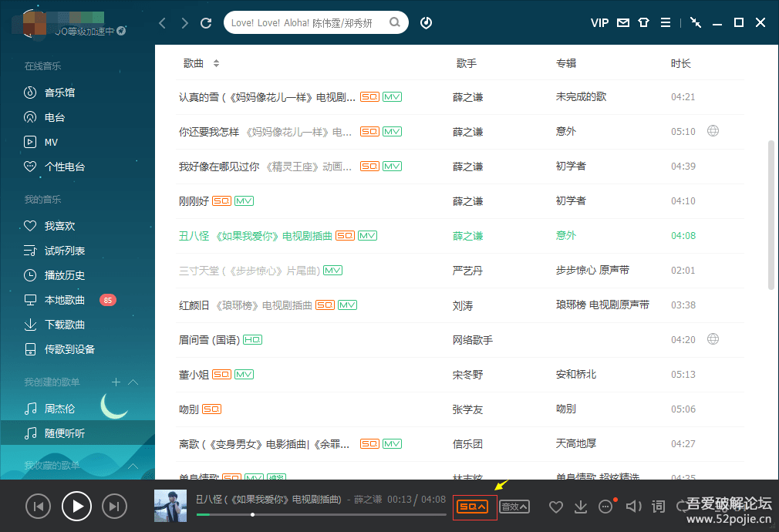The image size is (779, 532).
Task: Favorite the current song with the heart icon
Action: click(x=555, y=506)
